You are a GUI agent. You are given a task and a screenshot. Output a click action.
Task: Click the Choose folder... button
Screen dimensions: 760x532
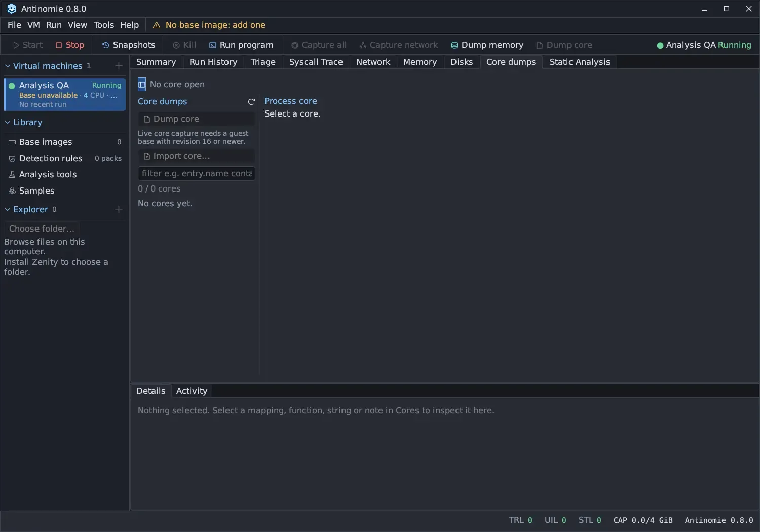(x=42, y=229)
